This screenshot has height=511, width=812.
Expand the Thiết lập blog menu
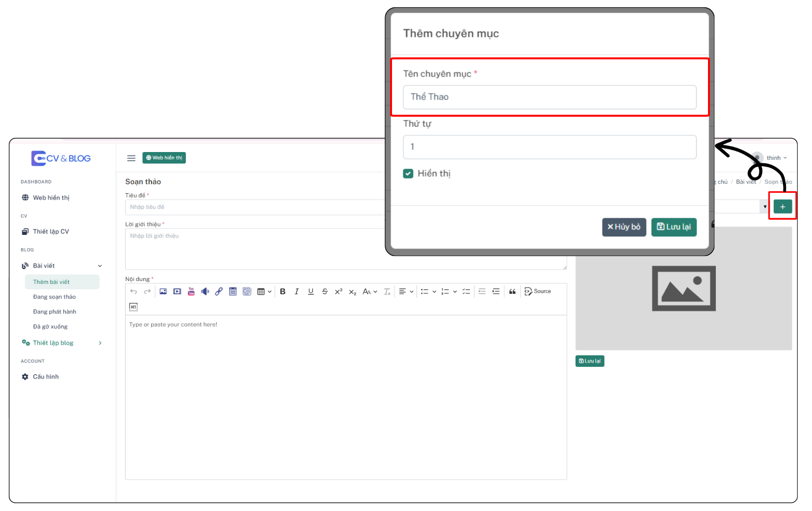tap(62, 343)
